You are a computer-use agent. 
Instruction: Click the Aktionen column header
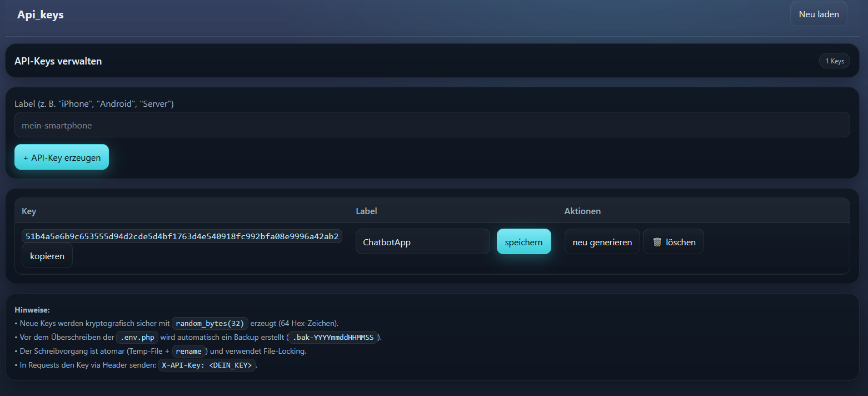pyautogui.click(x=582, y=211)
